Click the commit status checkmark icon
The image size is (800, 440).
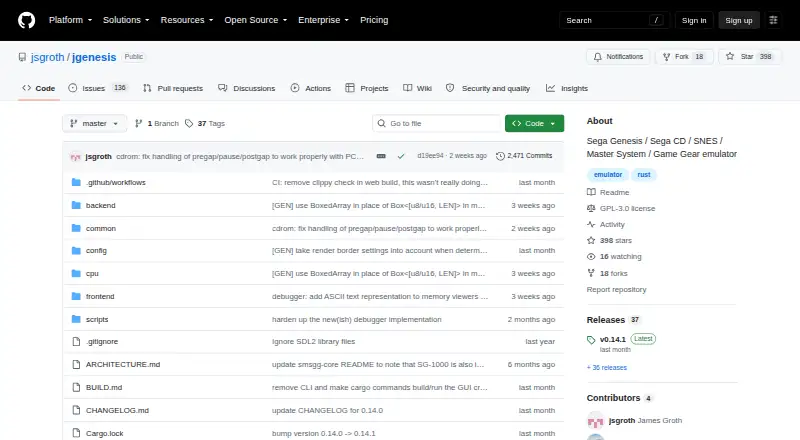[x=401, y=156]
